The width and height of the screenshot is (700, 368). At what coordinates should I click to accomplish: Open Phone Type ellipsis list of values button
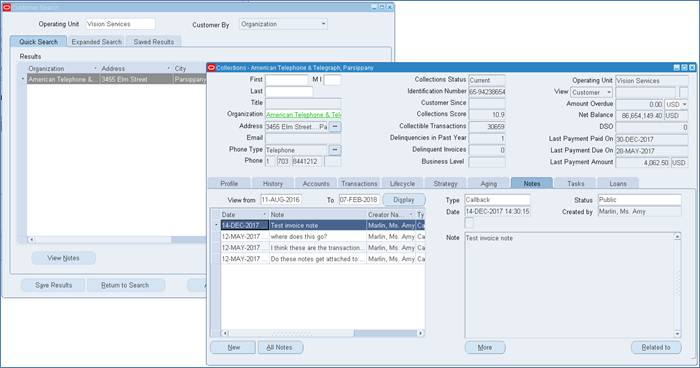(335, 150)
